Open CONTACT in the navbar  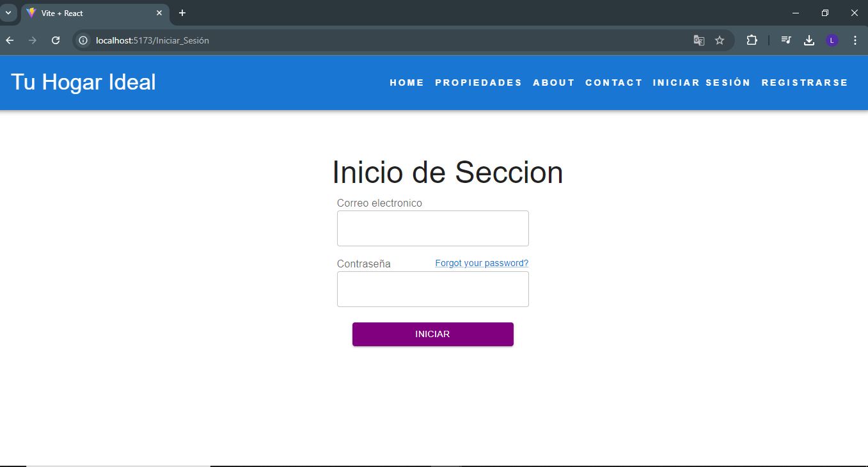[x=614, y=83]
